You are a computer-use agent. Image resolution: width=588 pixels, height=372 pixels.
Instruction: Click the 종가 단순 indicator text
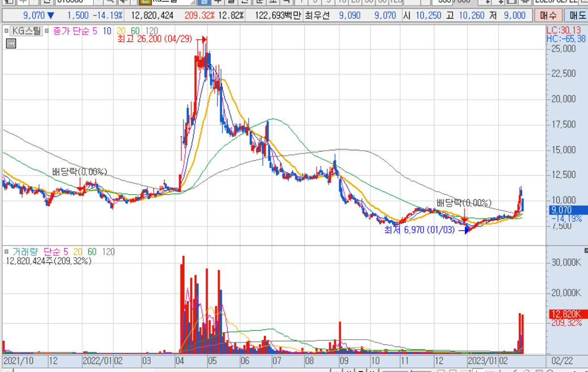71,31
